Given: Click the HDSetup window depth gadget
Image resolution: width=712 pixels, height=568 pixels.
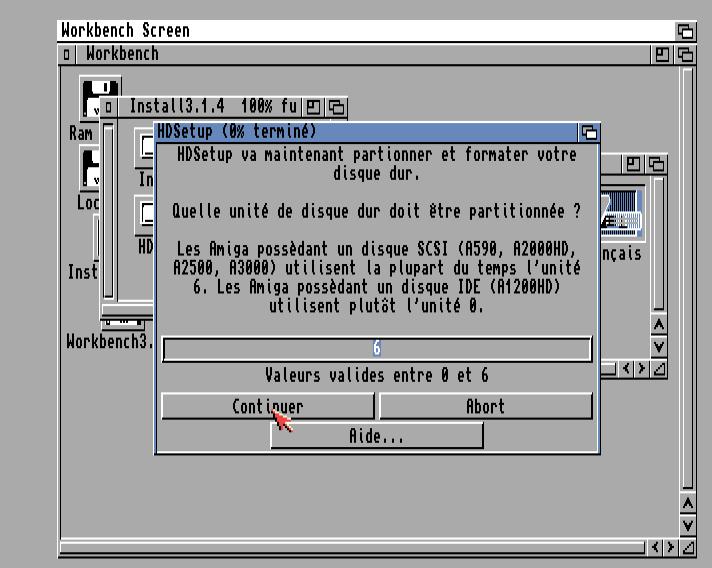Looking at the screenshot, I should click(589, 133).
